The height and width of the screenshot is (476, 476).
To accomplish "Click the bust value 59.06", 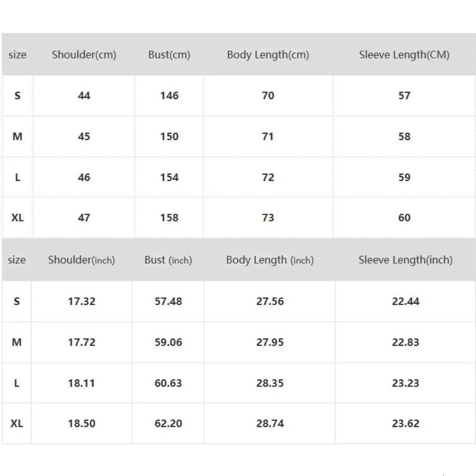I will 168,342.
